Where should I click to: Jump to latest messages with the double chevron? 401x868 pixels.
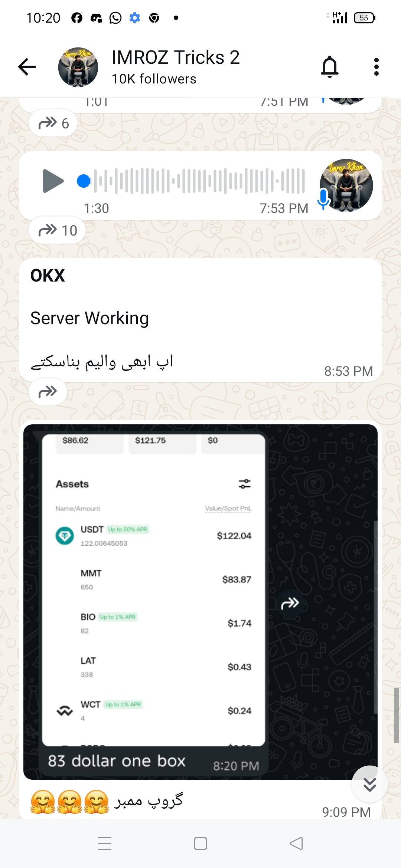tap(370, 784)
